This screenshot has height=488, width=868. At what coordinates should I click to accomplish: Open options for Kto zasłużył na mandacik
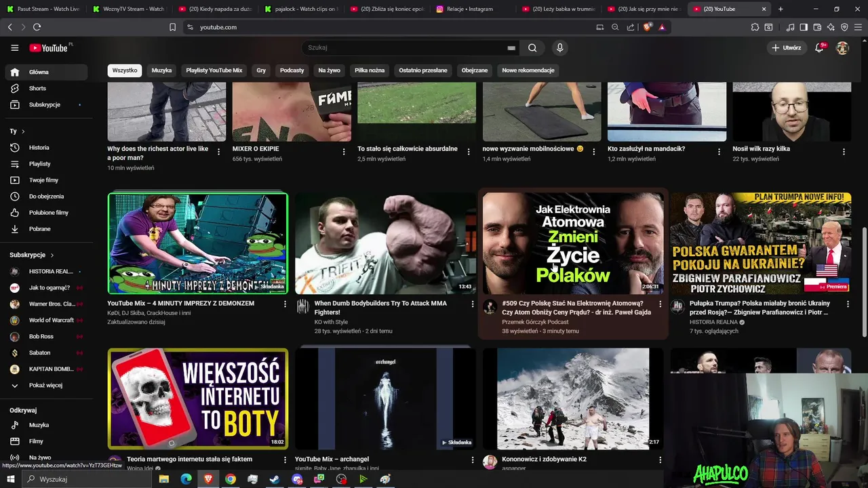coord(719,152)
